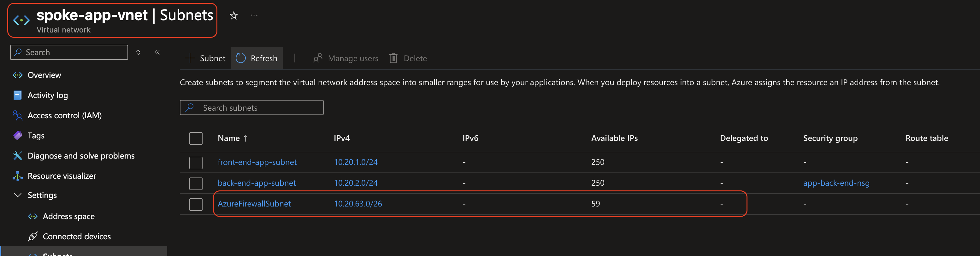Viewport: 980px width, 256px height.
Task: Open Overview in the left menu
Action: (x=44, y=75)
